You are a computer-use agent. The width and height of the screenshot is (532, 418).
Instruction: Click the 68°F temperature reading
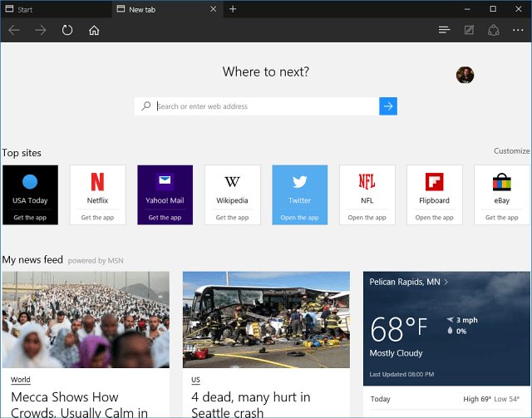tap(399, 329)
